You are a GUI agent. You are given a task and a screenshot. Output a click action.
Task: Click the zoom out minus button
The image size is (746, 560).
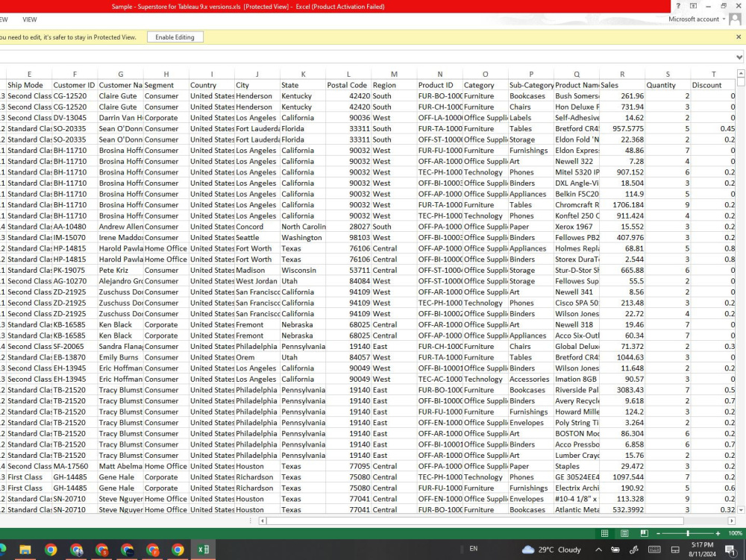tap(658, 533)
